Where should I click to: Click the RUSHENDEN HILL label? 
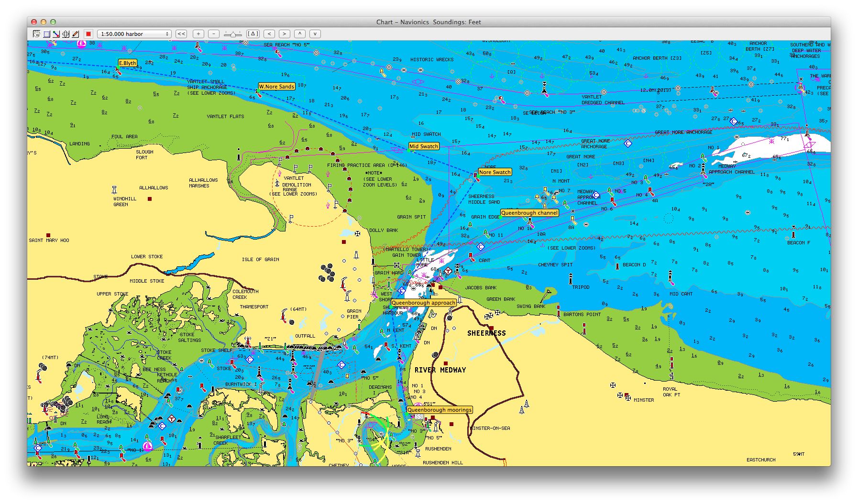coord(443,463)
